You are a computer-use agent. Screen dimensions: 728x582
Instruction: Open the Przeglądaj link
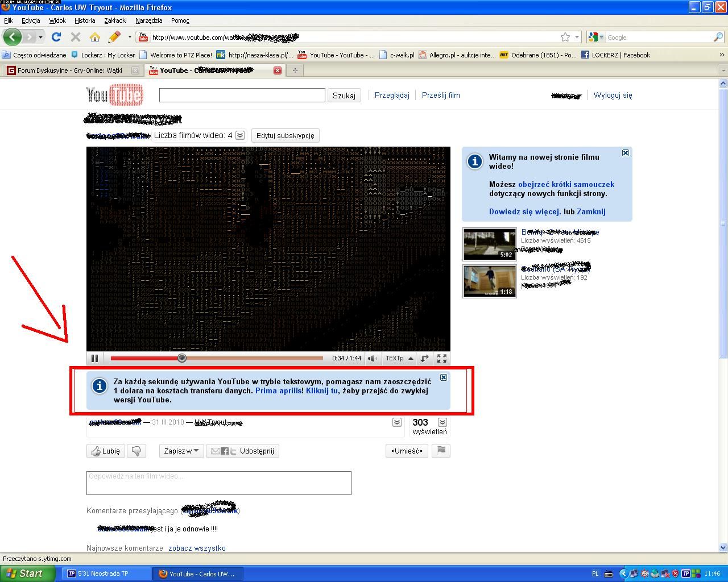(x=392, y=95)
